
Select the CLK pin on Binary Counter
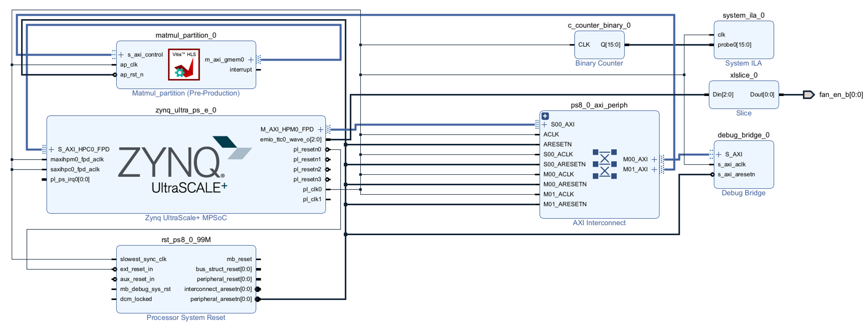[584, 45]
